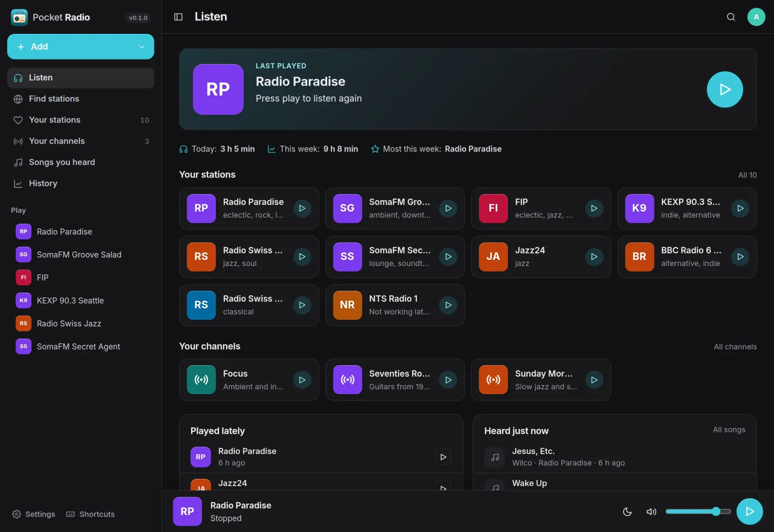Start playback from the bottom player bar
The height and width of the screenshot is (532, 774).
(x=749, y=512)
